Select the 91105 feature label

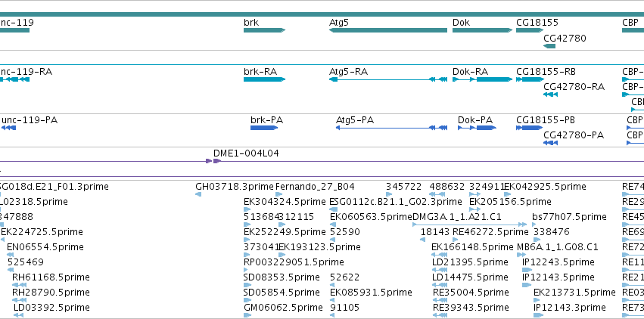tap(344, 307)
